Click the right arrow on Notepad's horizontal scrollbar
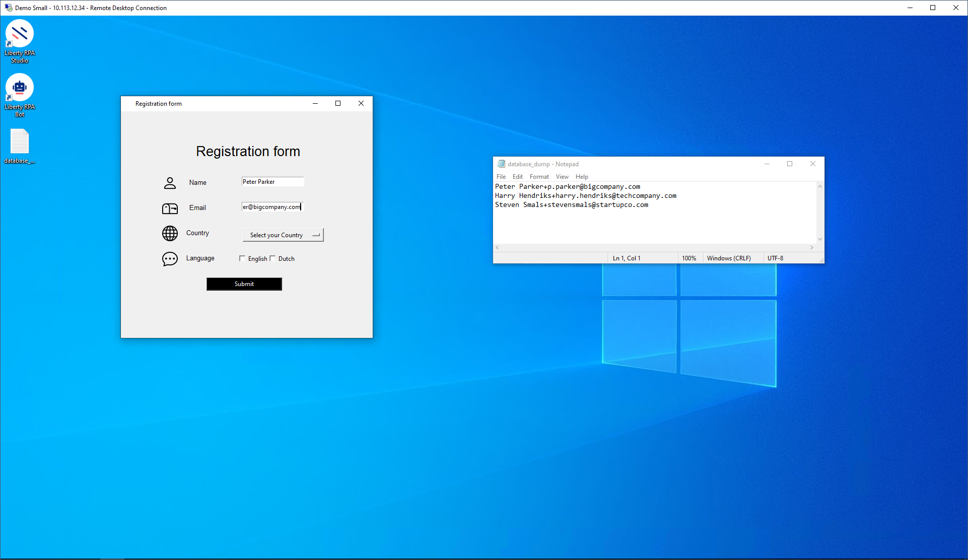The height and width of the screenshot is (560, 968). (x=811, y=248)
